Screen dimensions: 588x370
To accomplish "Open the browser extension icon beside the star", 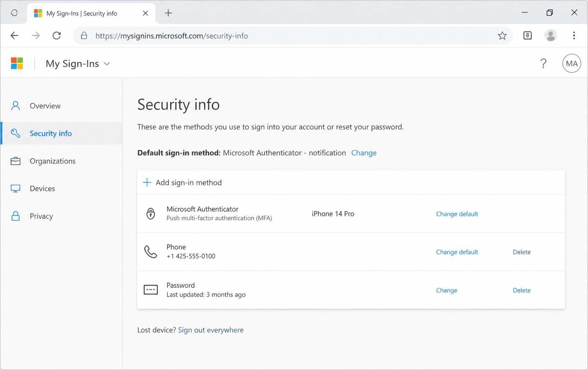I will (x=527, y=36).
